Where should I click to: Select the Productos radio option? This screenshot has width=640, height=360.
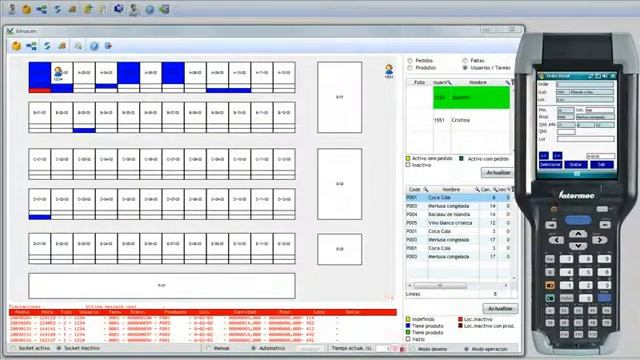[410, 68]
